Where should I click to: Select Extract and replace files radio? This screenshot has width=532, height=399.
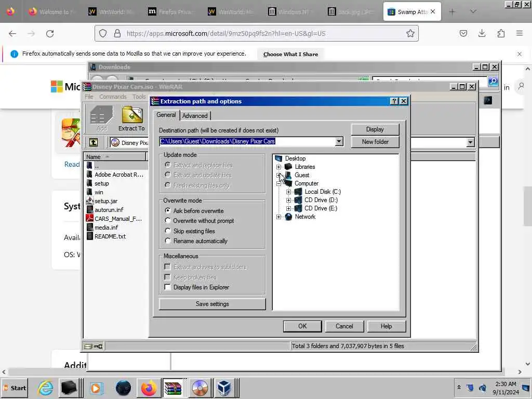click(168, 165)
